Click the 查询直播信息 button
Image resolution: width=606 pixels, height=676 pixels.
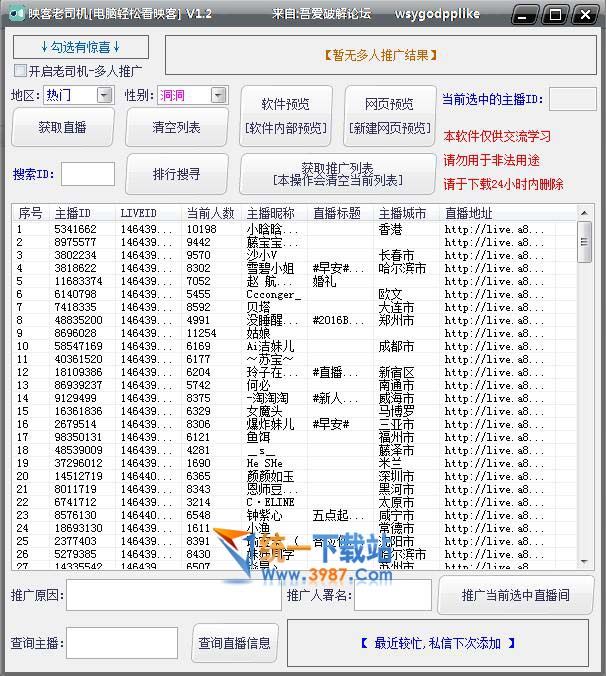pyautogui.click(x=234, y=643)
